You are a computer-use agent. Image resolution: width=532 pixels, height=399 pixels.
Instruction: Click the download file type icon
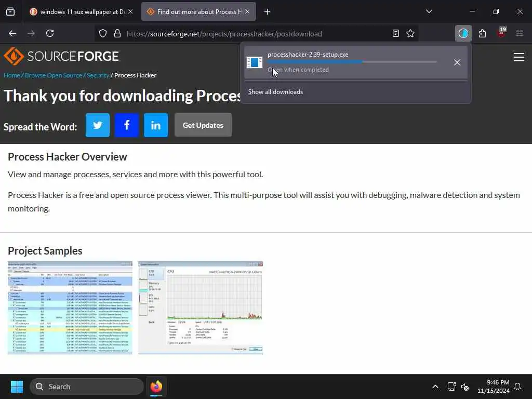coord(255,62)
